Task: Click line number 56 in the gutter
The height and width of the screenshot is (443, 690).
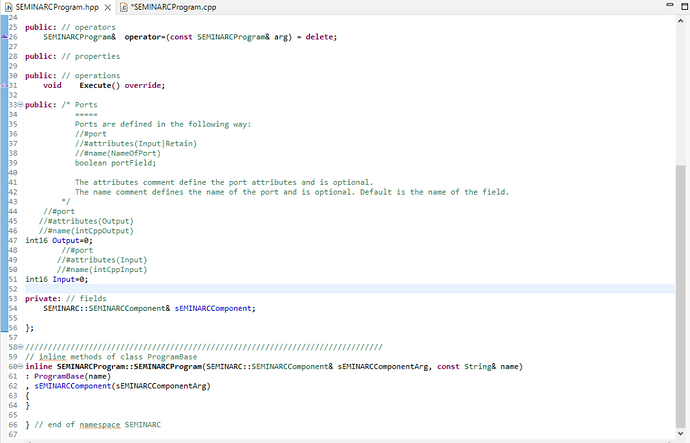Action: (x=13, y=328)
